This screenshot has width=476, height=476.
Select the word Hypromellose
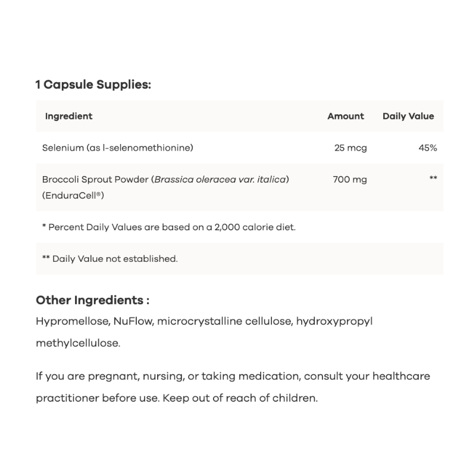pyautogui.click(x=72, y=321)
